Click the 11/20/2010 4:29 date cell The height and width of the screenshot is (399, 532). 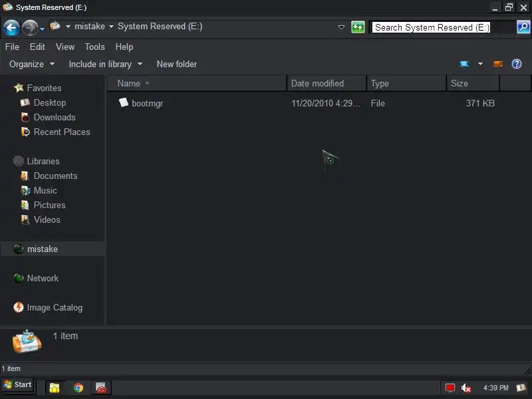point(326,103)
